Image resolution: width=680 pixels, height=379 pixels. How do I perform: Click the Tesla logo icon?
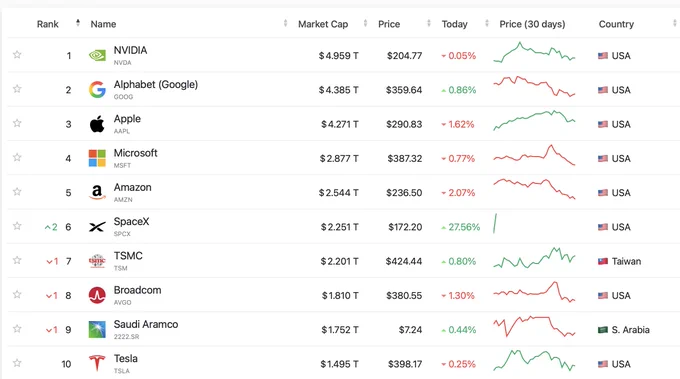(x=97, y=363)
